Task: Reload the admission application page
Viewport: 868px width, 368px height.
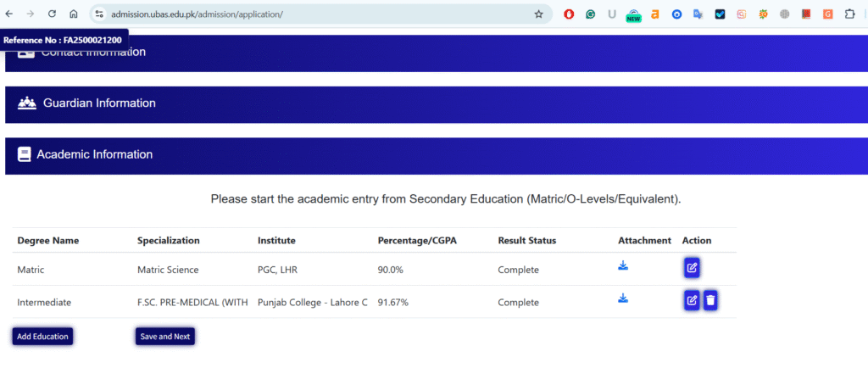Action: pos(52,14)
